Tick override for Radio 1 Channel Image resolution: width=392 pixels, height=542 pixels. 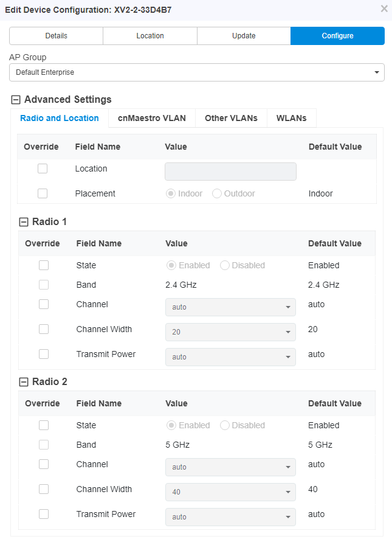(44, 304)
